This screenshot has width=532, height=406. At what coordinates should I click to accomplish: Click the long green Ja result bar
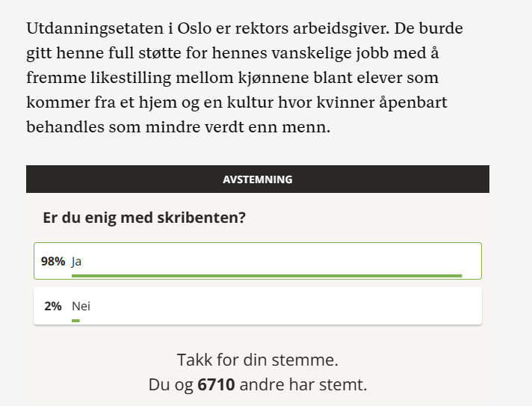[x=267, y=276]
